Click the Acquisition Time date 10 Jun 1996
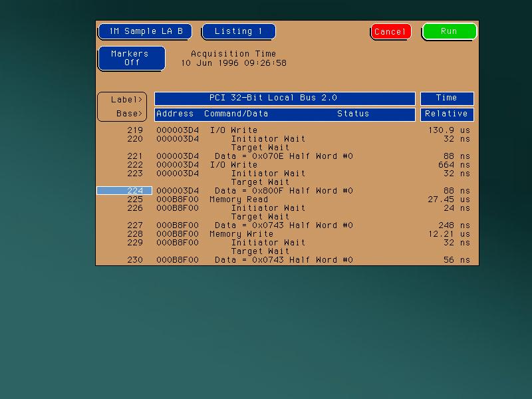532x399 pixels. tap(210, 63)
